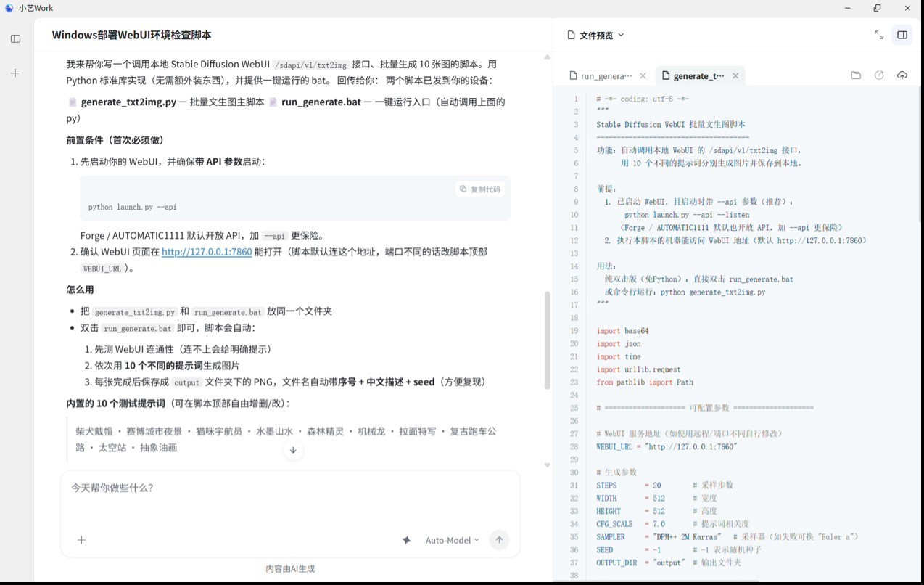Click the 内容由AI生成 notice text

pyautogui.click(x=290, y=569)
